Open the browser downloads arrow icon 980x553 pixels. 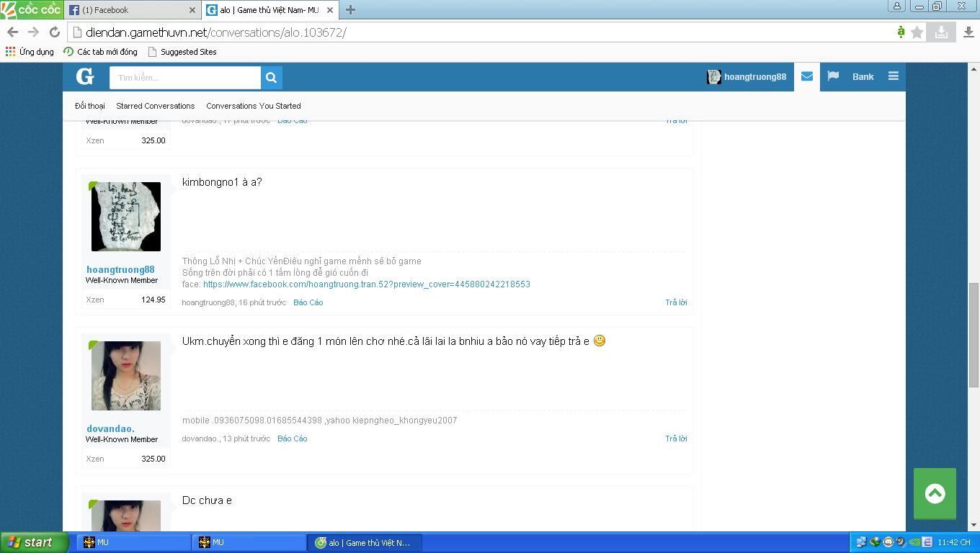click(x=968, y=32)
